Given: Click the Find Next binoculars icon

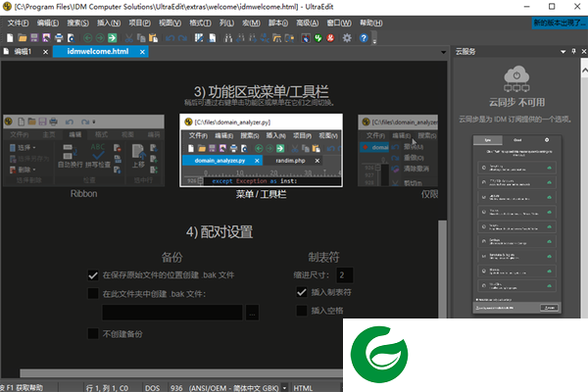Looking at the screenshot, I should pos(253,38).
